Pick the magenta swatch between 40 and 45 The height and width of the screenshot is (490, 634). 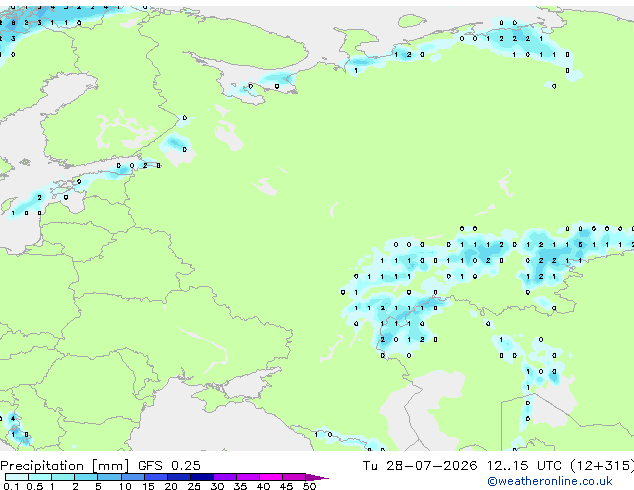[x=271, y=477]
